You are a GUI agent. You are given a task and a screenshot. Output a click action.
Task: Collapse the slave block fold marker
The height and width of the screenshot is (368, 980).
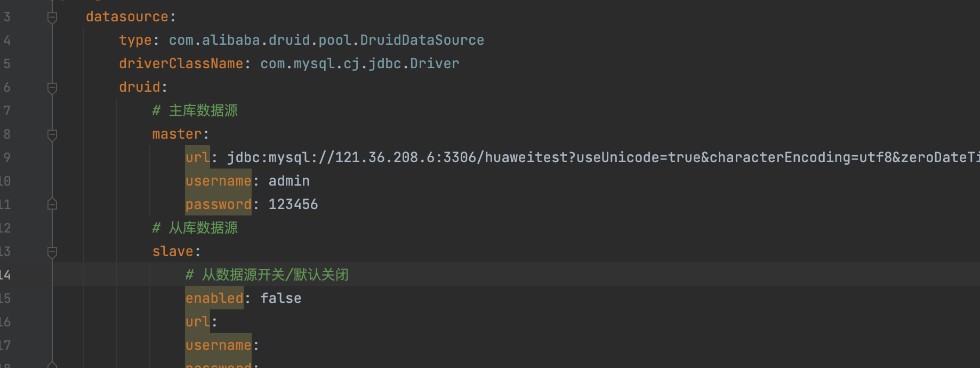pyautogui.click(x=52, y=252)
